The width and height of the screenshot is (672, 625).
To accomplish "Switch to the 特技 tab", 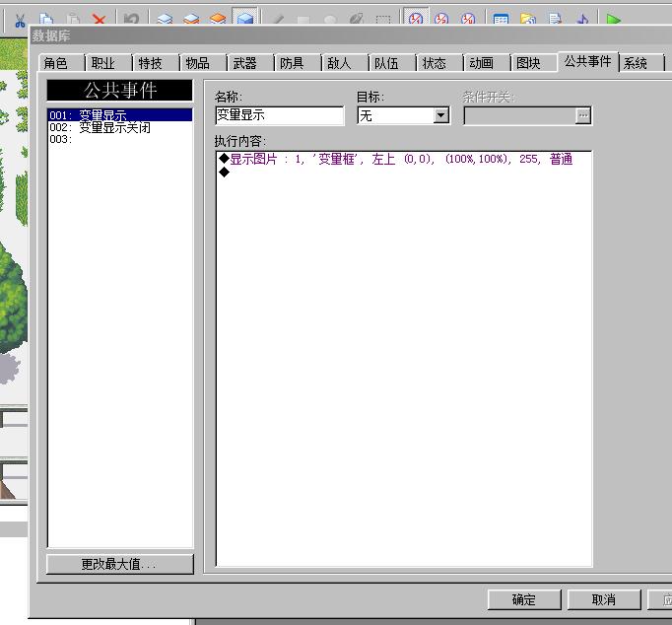I will (155, 63).
